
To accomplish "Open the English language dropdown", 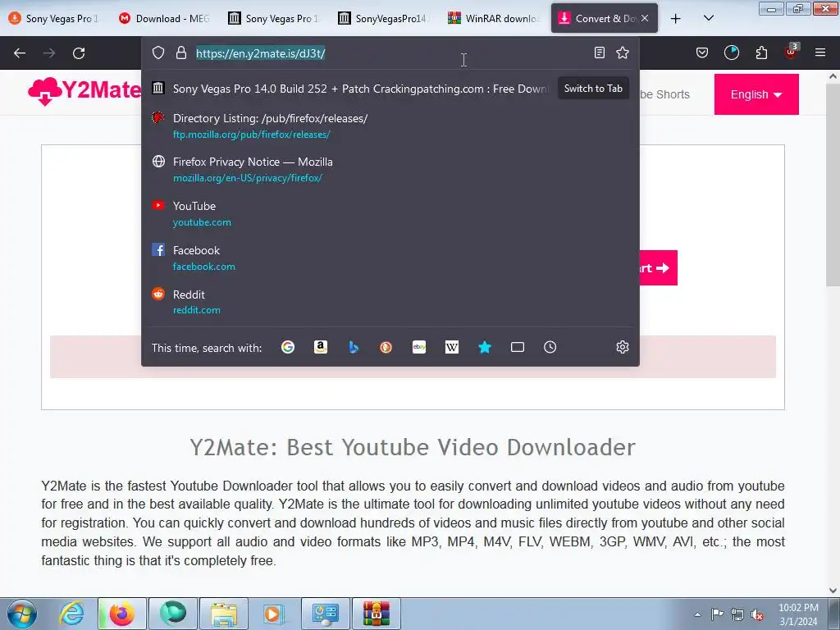I will click(x=756, y=94).
